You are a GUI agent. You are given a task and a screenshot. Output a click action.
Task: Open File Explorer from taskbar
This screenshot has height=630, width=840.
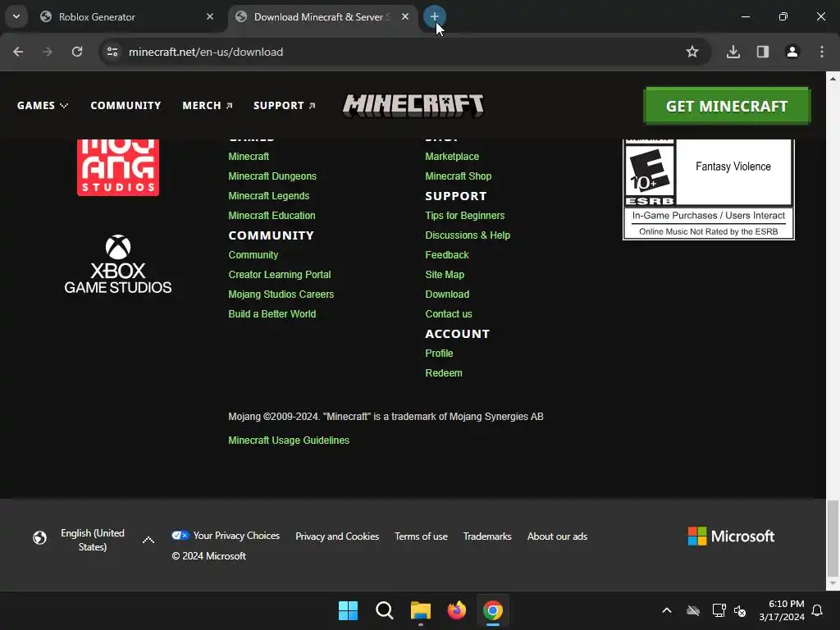(421, 610)
